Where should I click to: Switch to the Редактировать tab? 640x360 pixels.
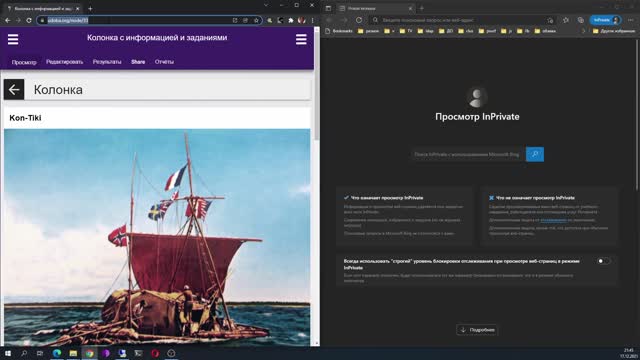coord(64,62)
